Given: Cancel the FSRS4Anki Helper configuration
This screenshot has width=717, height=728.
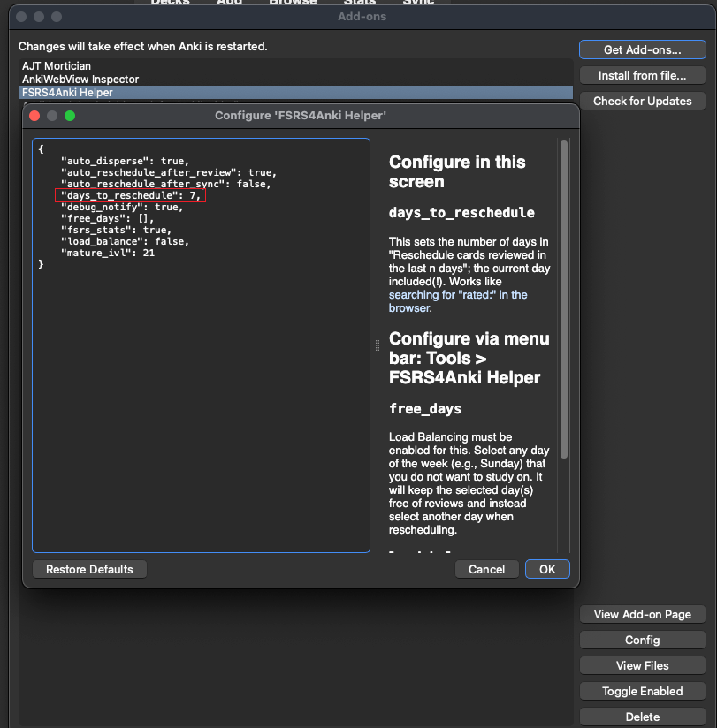Looking at the screenshot, I should 486,569.
